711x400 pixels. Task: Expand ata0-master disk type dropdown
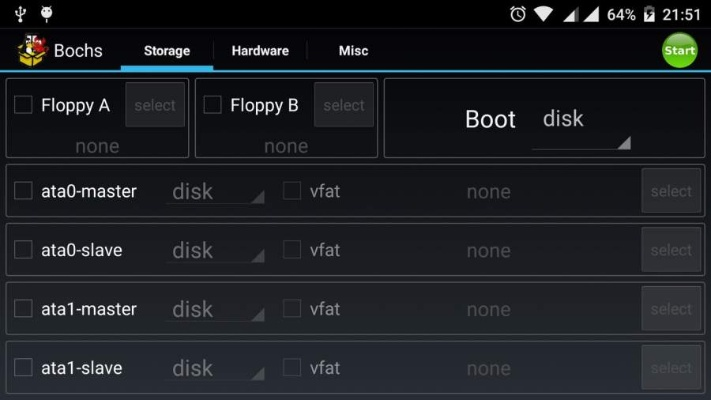pos(215,192)
